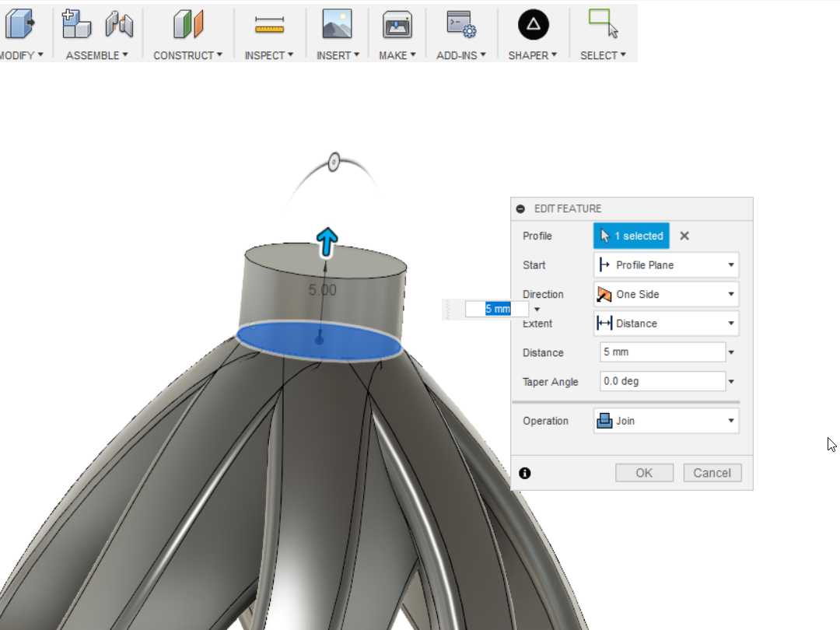Viewport: 840px width, 630px height.
Task: Click the Joint icon in the toolbar
Action: (x=118, y=24)
